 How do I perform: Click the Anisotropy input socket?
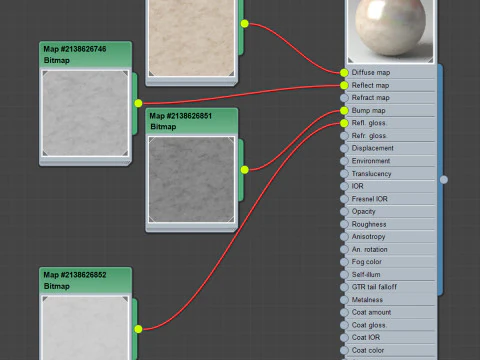pos(344,237)
